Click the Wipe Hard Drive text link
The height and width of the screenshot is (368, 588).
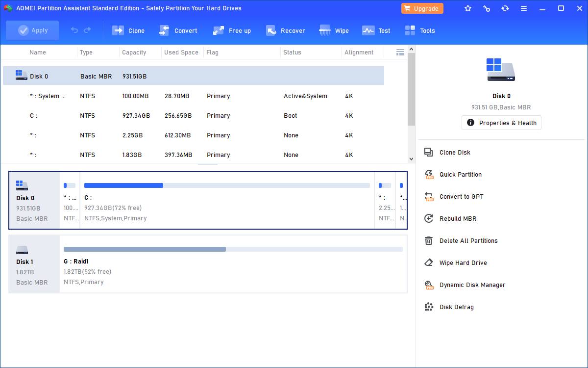click(x=463, y=263)
